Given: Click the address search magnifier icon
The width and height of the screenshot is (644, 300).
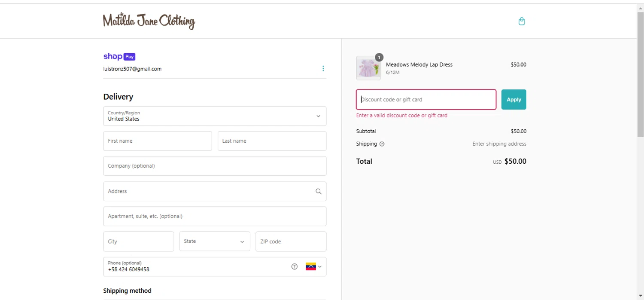Looking at the screenshot, I should 318,191.
